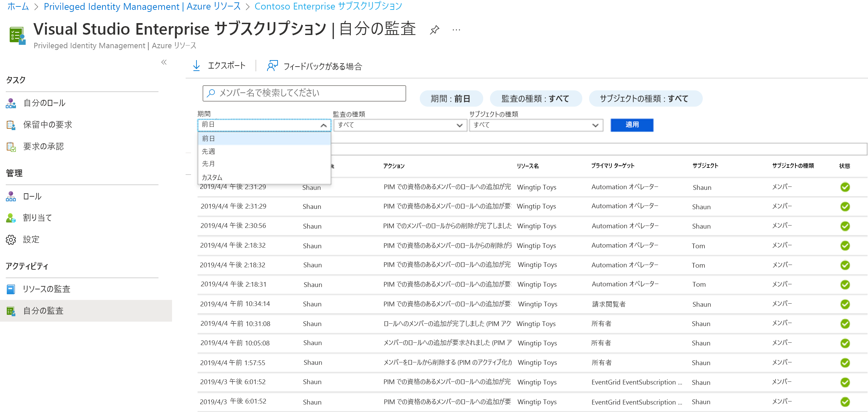Viewport: 868px width, 412px height.
Task: Sort by the 状態 column header
Action: click(x=845, y=166)
